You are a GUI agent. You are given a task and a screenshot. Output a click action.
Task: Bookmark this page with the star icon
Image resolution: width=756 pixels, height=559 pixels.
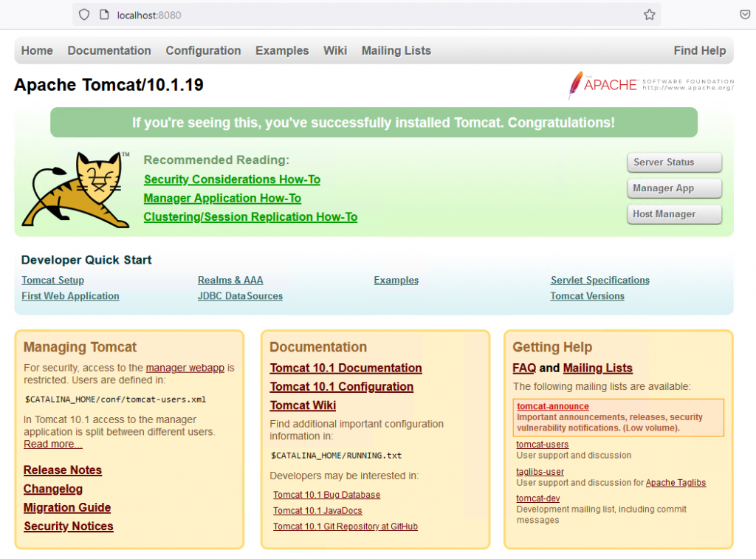coord(650,15)
